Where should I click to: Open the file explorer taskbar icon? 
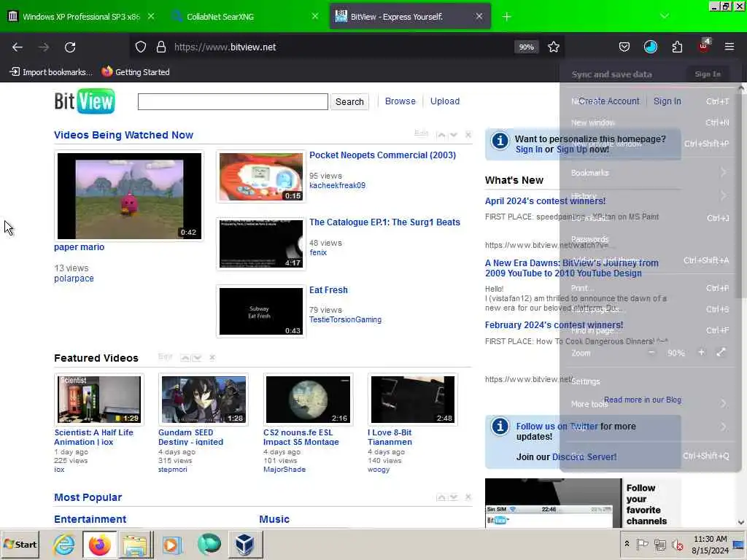click(x=136, y=544)
